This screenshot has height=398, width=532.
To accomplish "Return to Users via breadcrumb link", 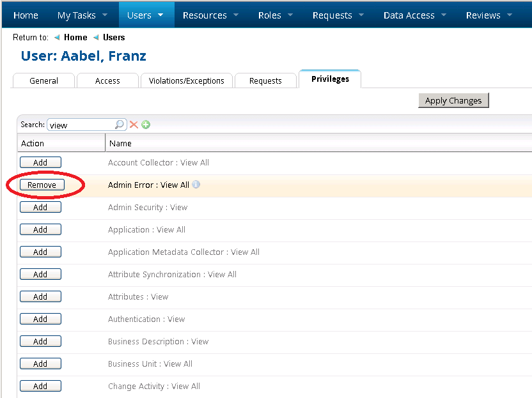I will point(113,37).
